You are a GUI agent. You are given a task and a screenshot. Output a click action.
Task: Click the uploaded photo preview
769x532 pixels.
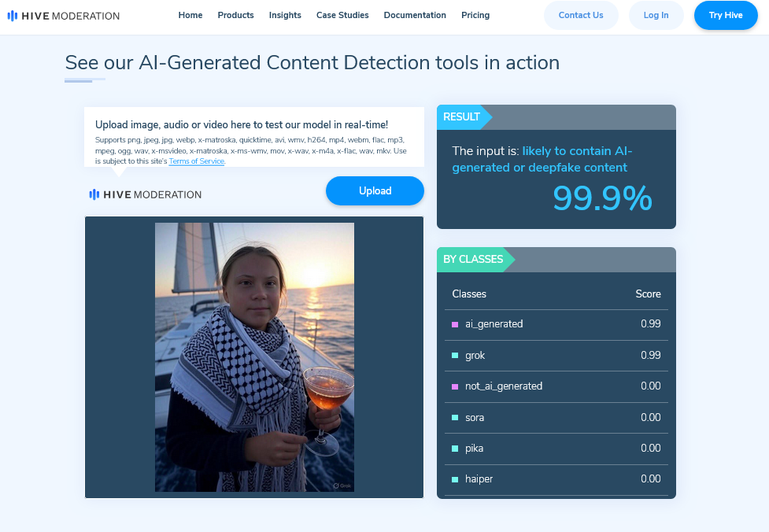(254, 357)
